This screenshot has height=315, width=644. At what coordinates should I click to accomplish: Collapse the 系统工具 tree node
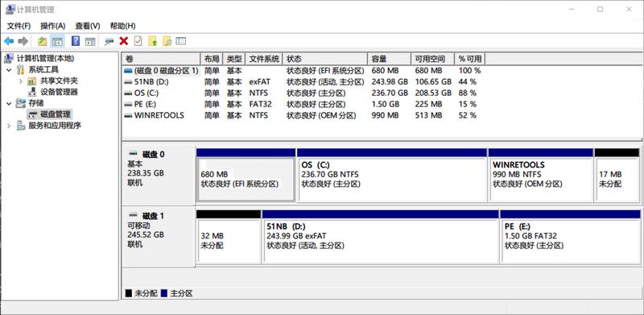[9, 70]
